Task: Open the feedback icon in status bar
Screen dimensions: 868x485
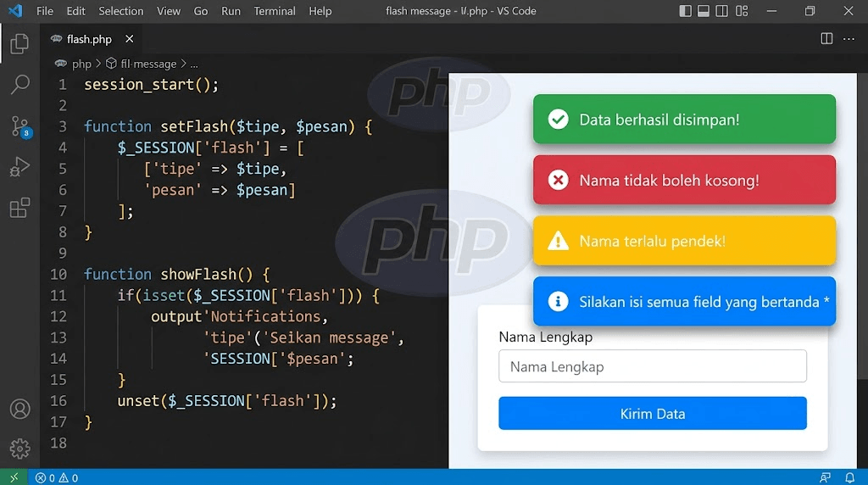Action: tap(825, 477)
